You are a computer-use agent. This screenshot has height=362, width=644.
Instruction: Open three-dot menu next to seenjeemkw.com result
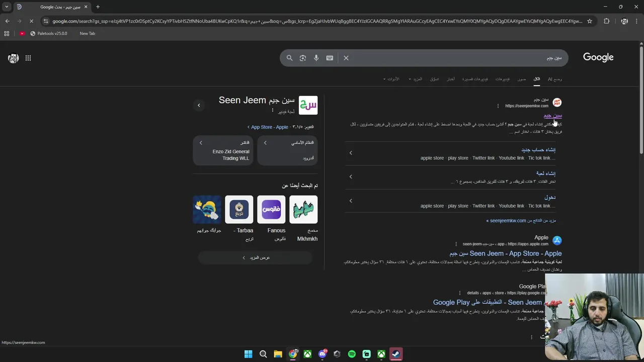(x=498, y=106)
